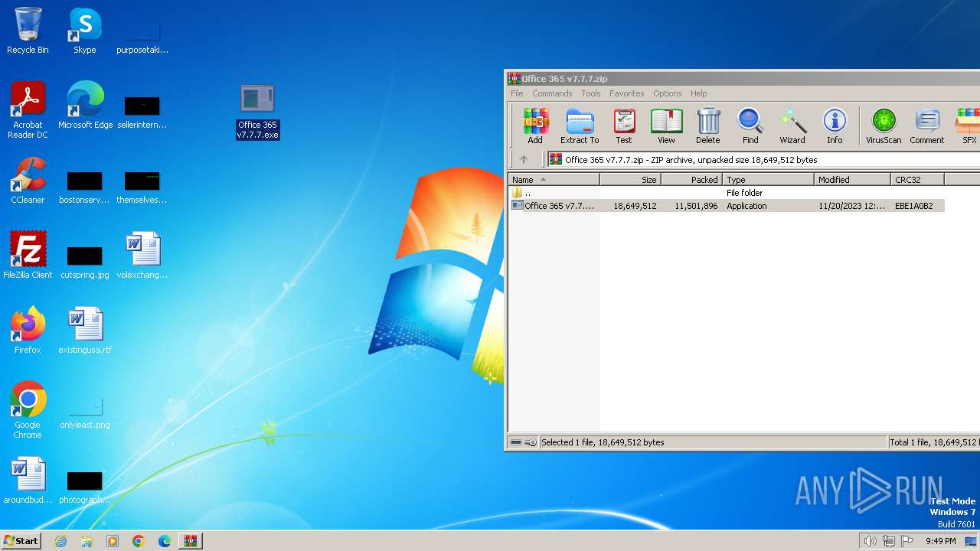Open Windows Explorer from taskbar
This screenshot has width=980, height=551.
click(x=87, y=541)
